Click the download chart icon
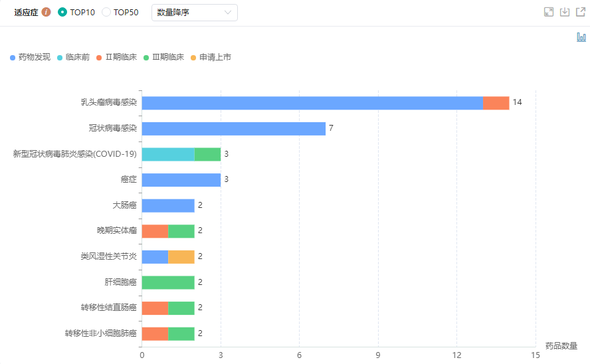The width and height of the screenshot is (590, 364). point(565,12)
